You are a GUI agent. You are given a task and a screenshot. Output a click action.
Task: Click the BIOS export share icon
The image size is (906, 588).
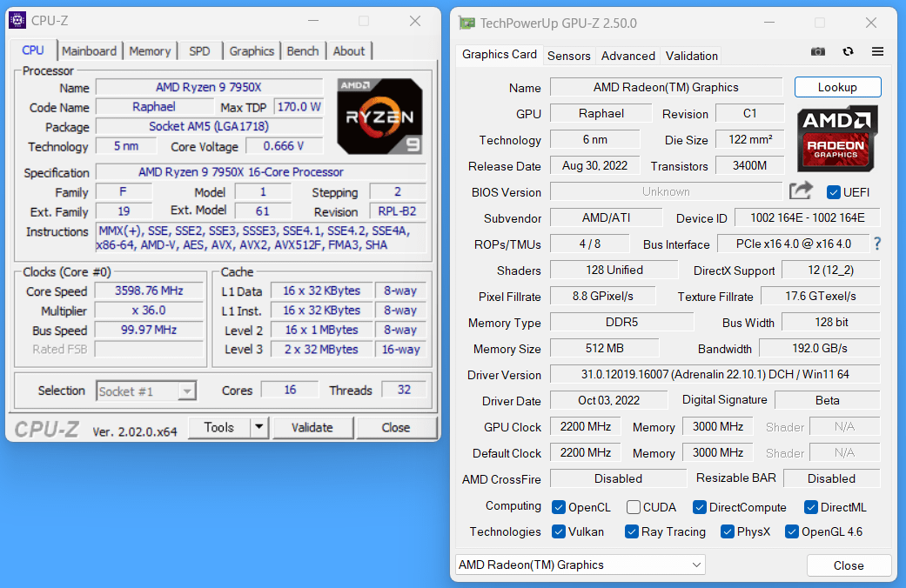click(x=801, y=190)
